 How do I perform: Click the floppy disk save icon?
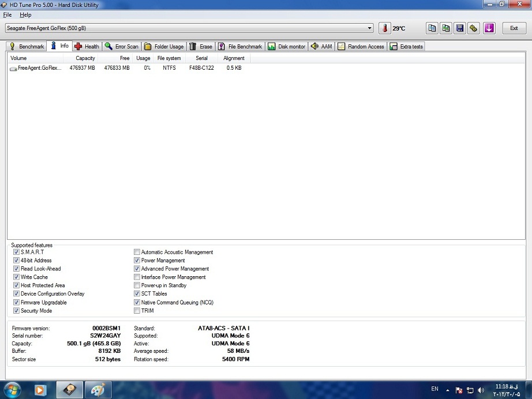coord(460,28)
